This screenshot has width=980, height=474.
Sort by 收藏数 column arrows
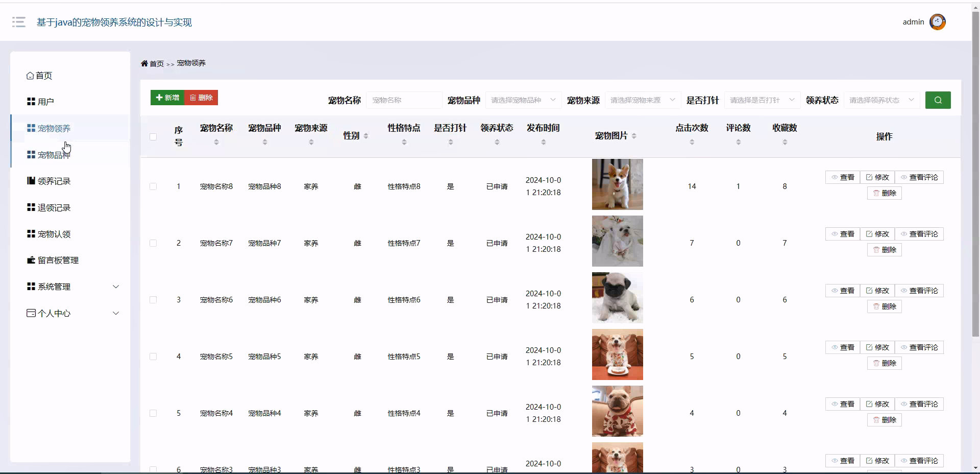tap(785, 143)
